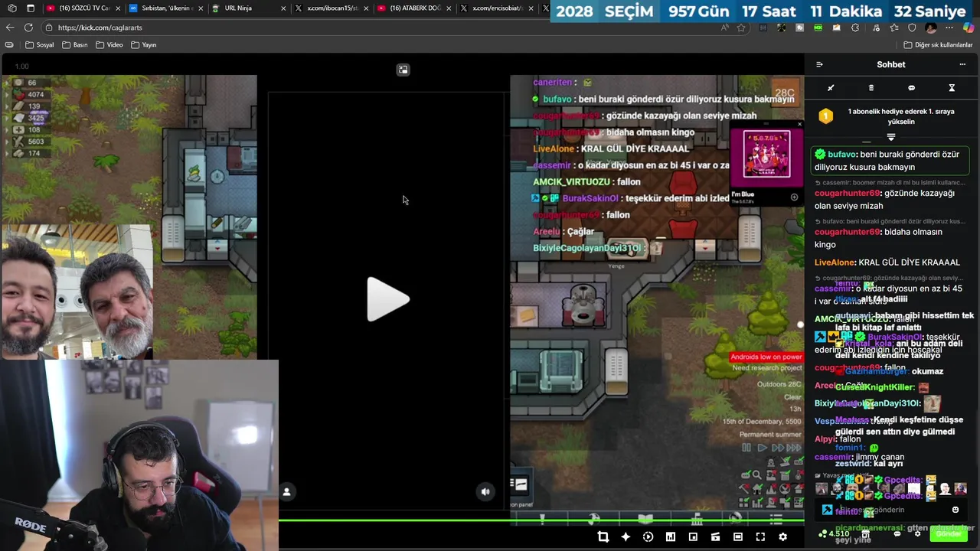This screenshot has height=551, width=980.
Task: Open browser extensions puzzle icon
Action: (x=855, y=28)
